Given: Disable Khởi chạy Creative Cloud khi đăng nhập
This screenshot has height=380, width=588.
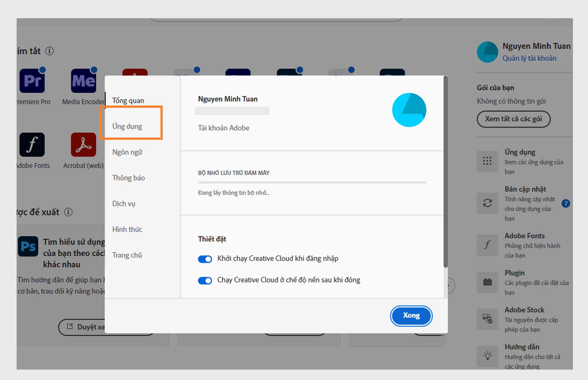Looking at the screenshot, I should [x=205, y=259].
